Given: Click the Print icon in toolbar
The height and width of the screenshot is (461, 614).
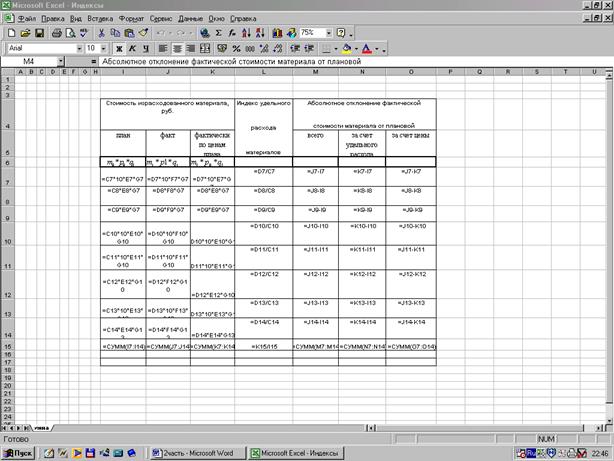Looking at the screenshot, I should coord(57,33).
